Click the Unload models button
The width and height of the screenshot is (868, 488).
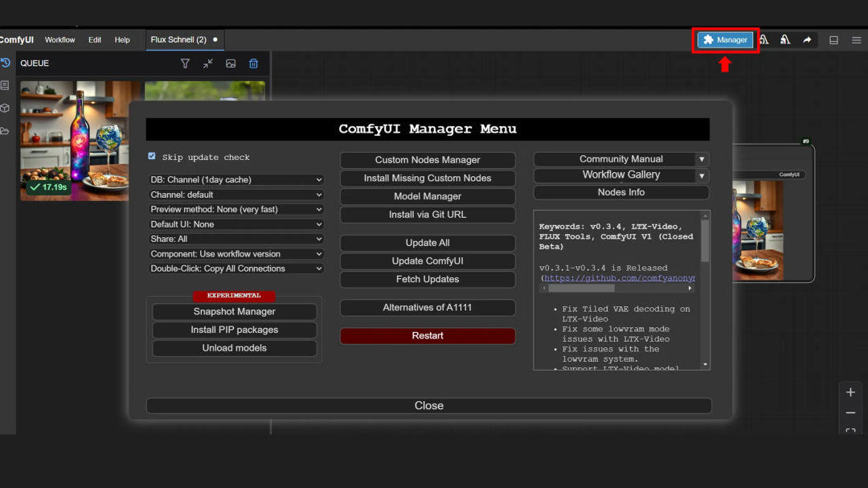[x=234, y=348]
